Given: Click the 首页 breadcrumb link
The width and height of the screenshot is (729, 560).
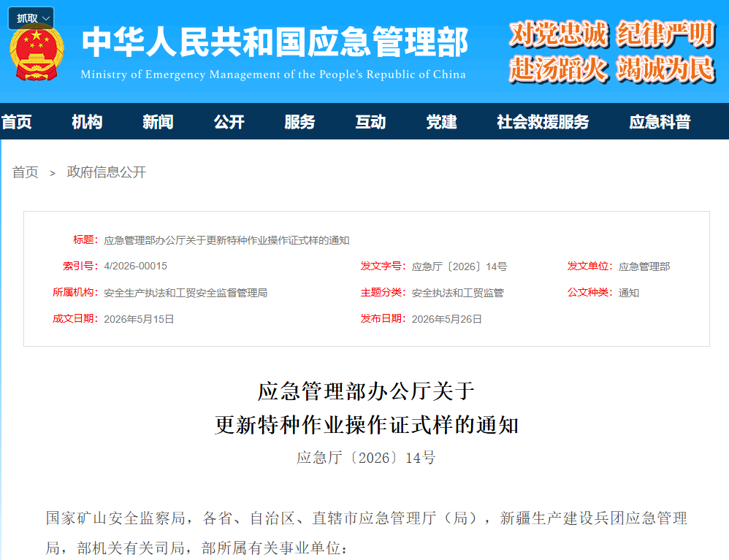Looking at the screenshot, I should (25, 172).
